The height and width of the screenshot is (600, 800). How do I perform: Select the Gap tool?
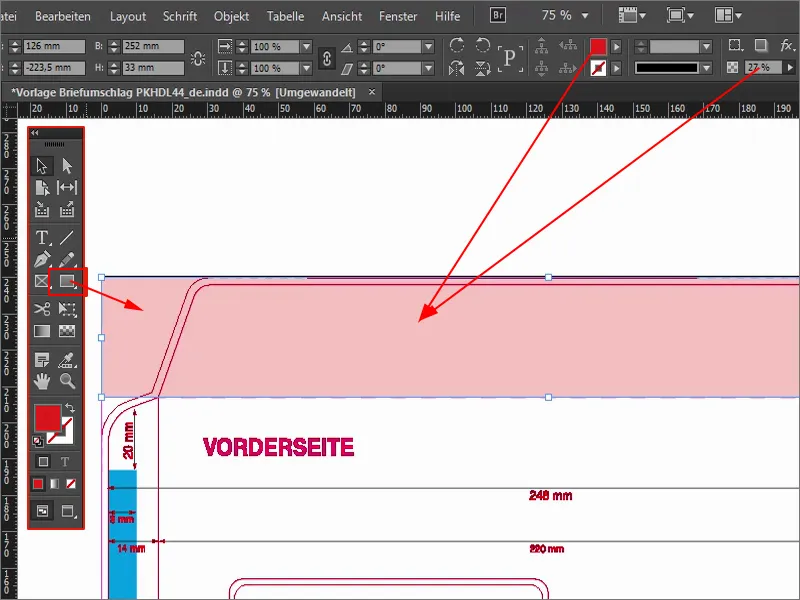(x=67, y=187)
